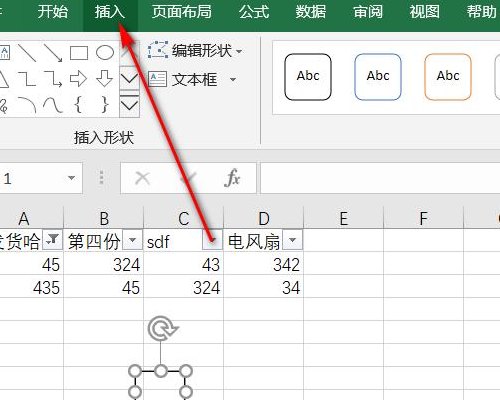
Task: Apply the orange outline Abc shape style
Action: coord(448,77)
